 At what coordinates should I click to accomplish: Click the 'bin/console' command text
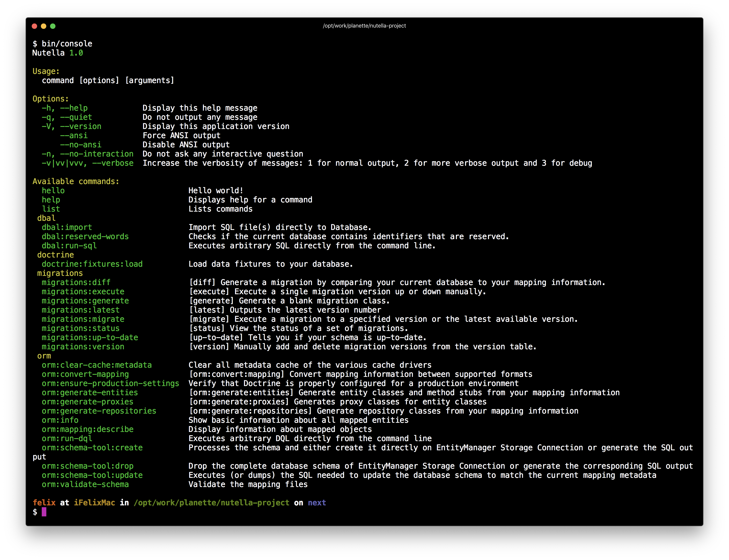click(x=67, y=44)
